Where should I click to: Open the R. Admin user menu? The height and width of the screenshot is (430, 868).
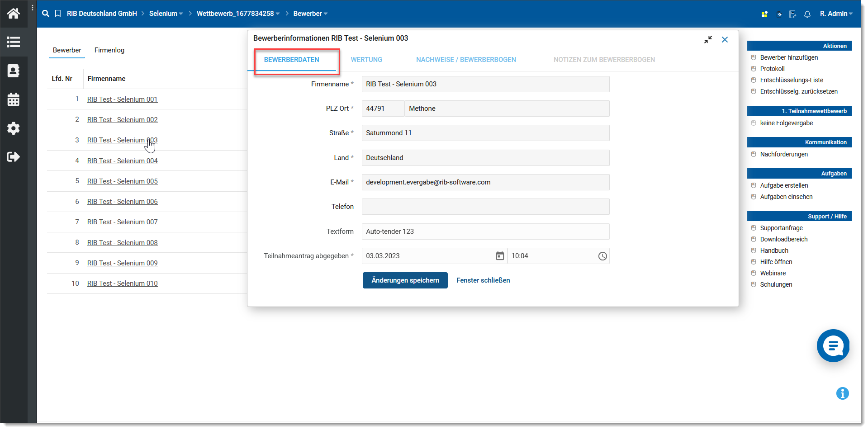click(x=836, y=14)
